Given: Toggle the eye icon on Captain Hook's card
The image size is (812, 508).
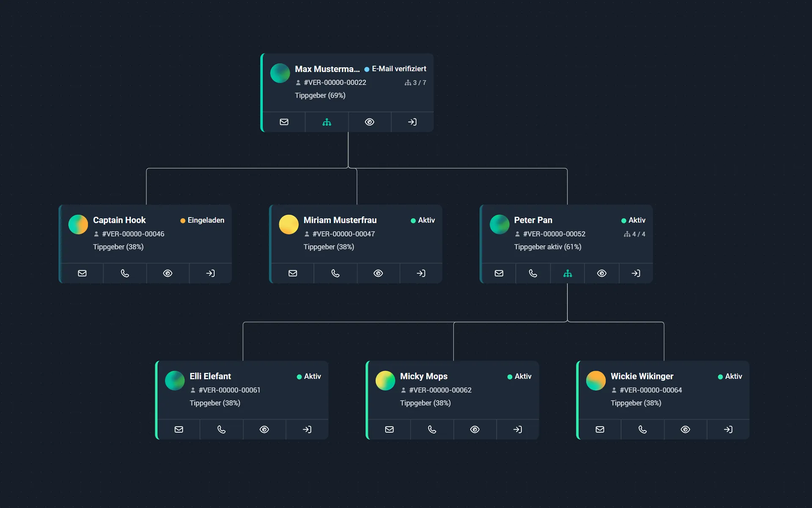Looking at the screenshot, I should pos(167,273).
